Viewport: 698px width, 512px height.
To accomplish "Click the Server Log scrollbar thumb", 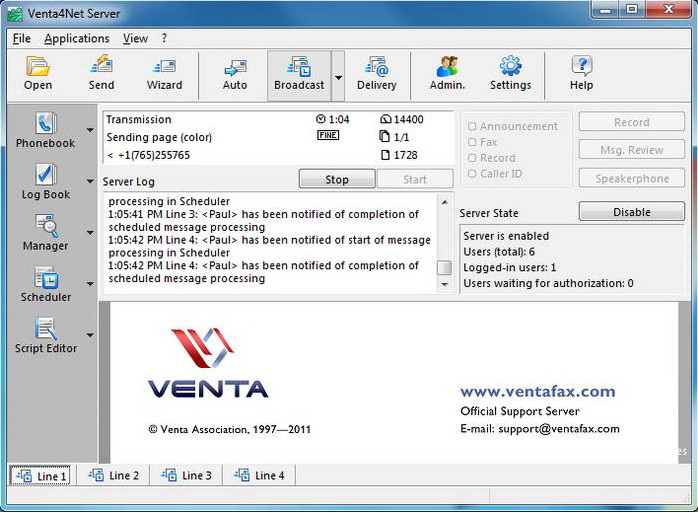I will 445,267.
